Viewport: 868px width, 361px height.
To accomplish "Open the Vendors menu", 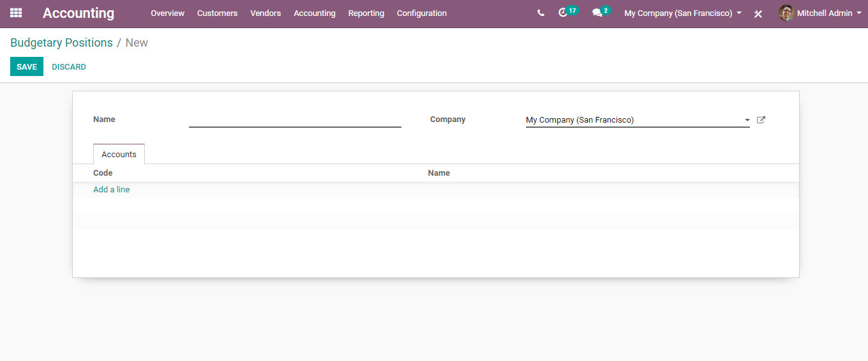I will [266, 13].
